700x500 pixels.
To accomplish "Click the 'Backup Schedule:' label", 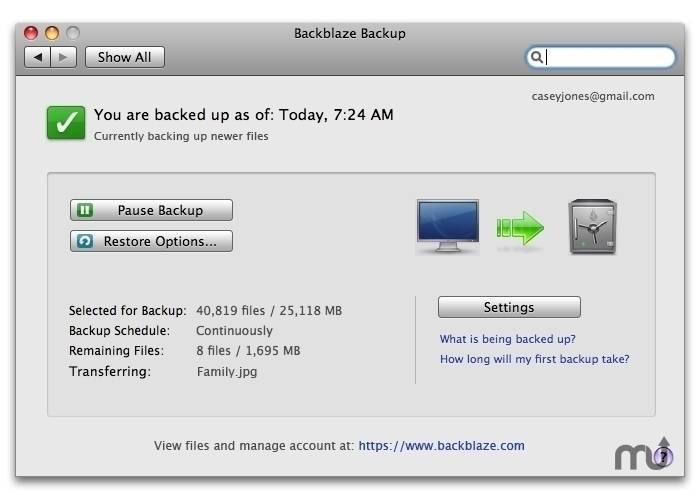I will (x=119, y=331).
